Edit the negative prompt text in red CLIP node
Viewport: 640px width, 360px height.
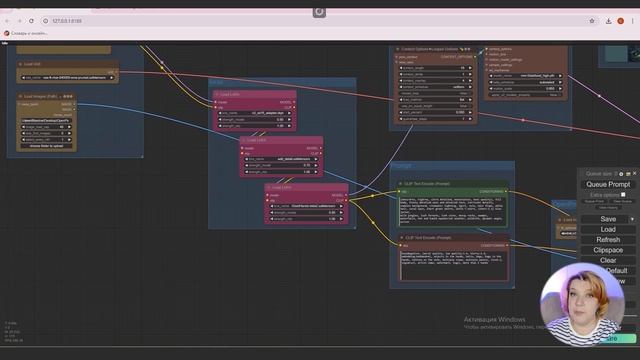(454, 265)
